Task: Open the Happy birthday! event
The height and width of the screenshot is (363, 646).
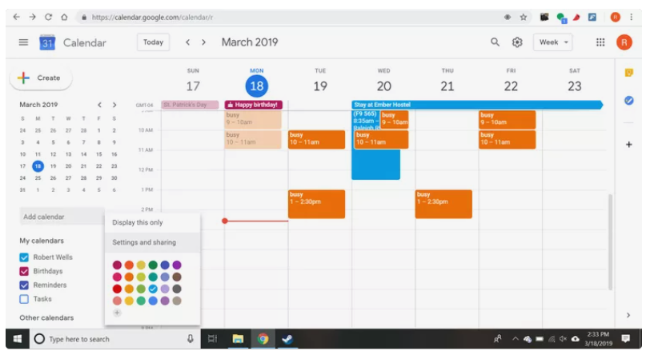Action: click(x=253, y=105)
